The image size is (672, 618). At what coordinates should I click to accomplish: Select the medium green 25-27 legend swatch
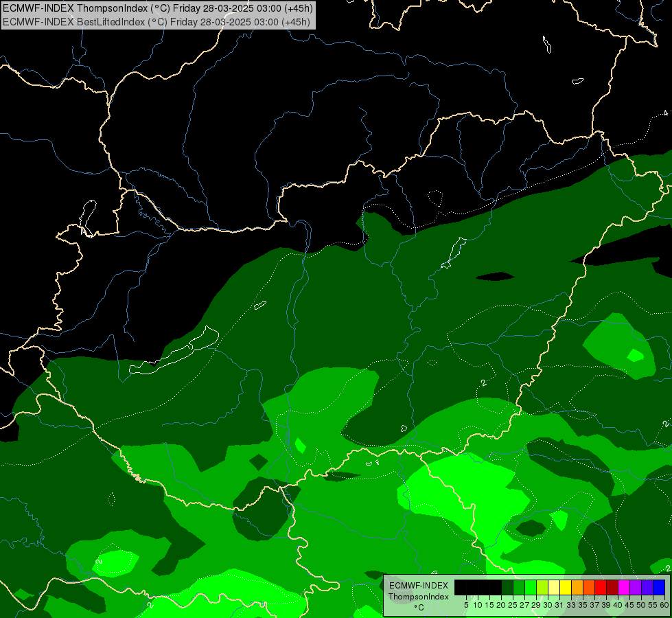tap(519, 587)
